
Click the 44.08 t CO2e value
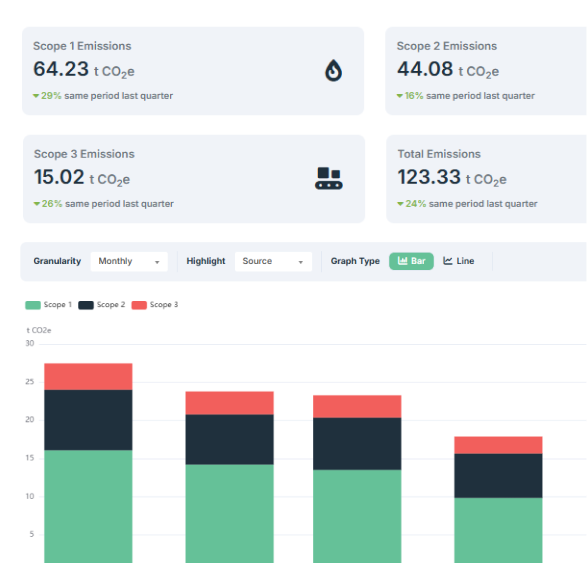click(448, 69)
